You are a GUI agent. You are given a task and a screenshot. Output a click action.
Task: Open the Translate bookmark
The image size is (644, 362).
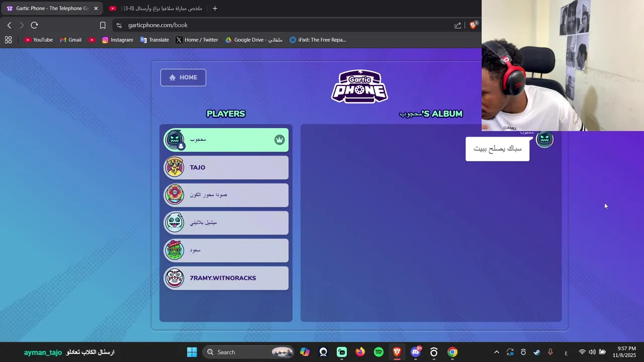click(x=154, y=40)
